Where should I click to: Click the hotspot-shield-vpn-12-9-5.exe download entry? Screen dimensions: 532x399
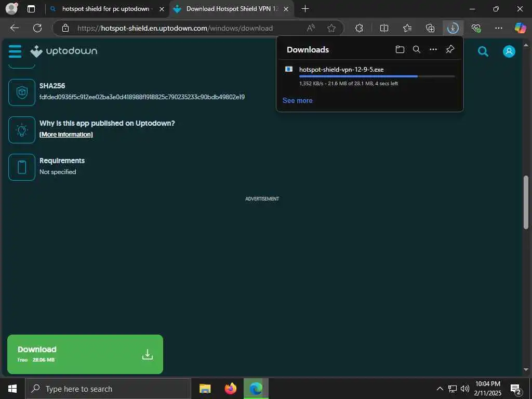[x=370, y=76]
